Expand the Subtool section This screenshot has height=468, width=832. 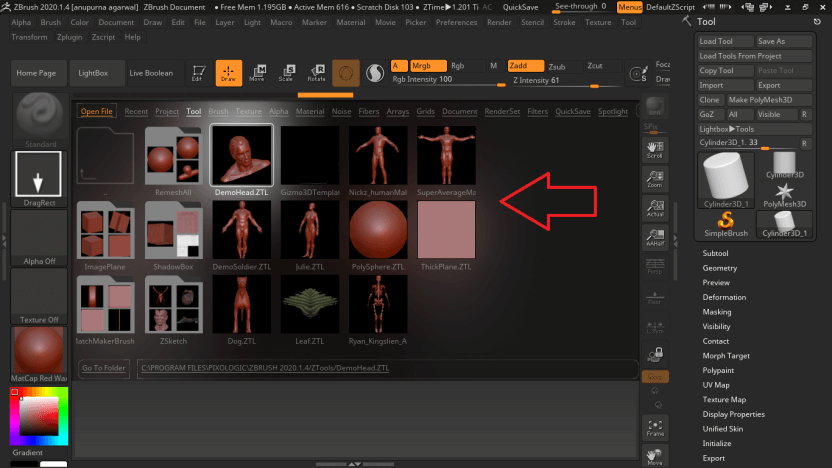[715, 253]
